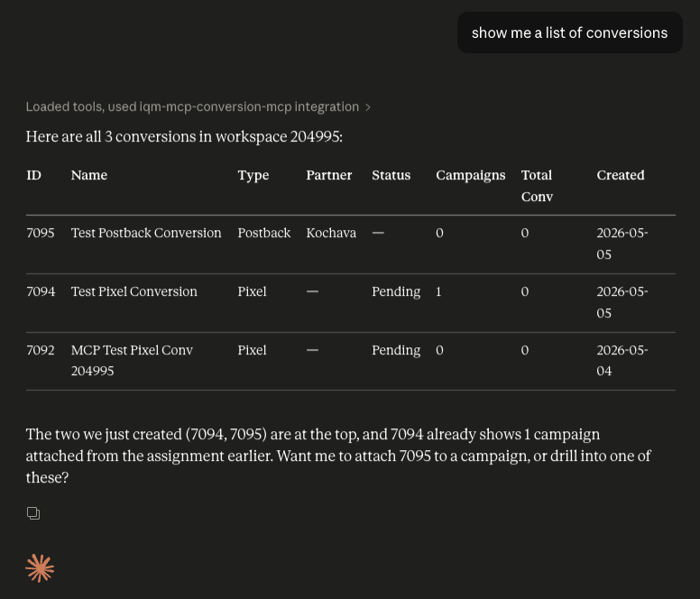Click the Postback type cell
Viewport: 700px width, 599px height.
point(263,233)
